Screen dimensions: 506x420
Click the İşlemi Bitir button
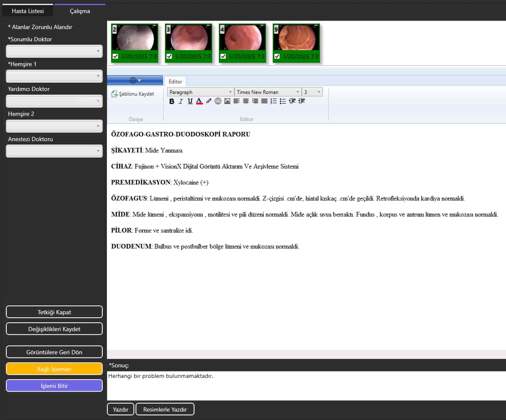54,386
